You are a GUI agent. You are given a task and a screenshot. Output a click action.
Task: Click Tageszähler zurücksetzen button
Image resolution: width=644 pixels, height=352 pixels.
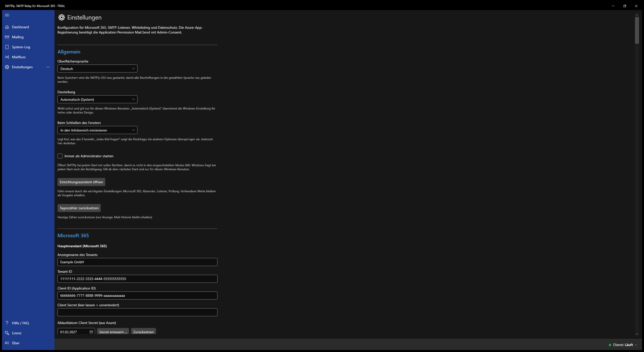coord(79,208)
